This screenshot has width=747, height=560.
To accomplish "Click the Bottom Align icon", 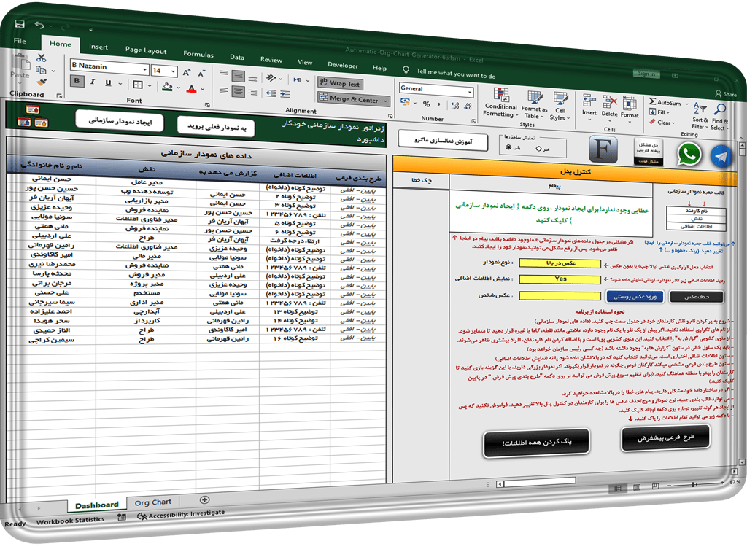I will click(252, 78).
